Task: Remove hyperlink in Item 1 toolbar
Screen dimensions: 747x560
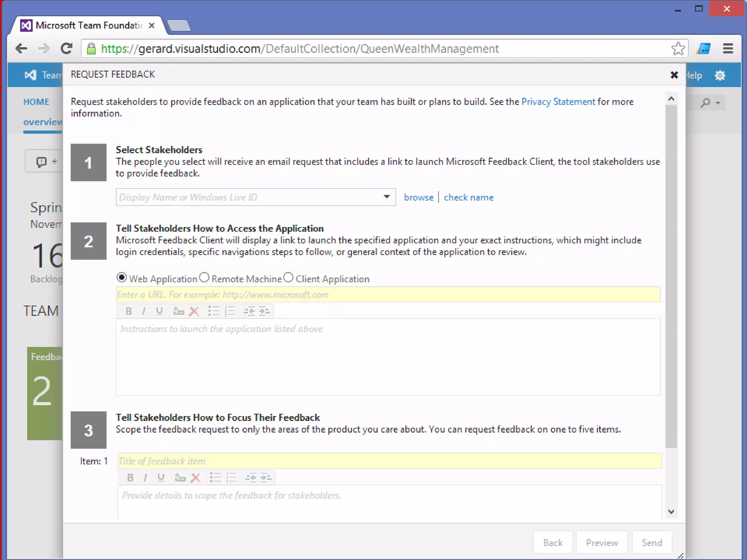Action: pos(196,478)
